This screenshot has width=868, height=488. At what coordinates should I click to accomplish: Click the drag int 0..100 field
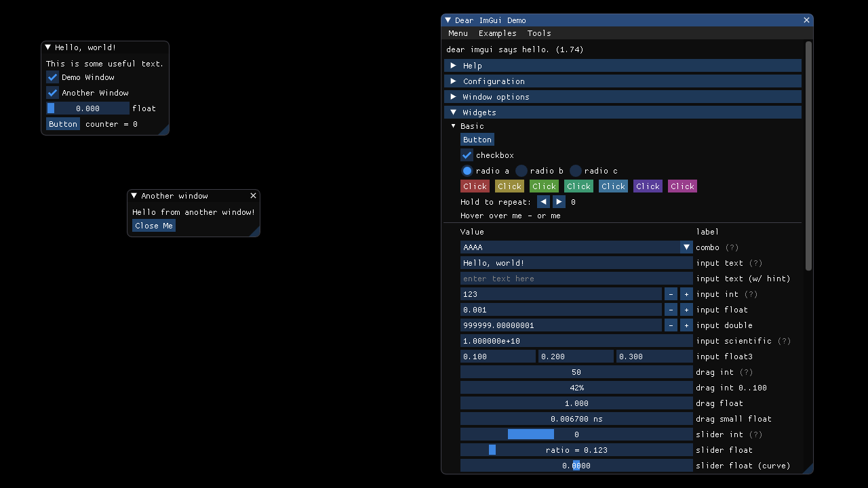click(x=576, y=388)
